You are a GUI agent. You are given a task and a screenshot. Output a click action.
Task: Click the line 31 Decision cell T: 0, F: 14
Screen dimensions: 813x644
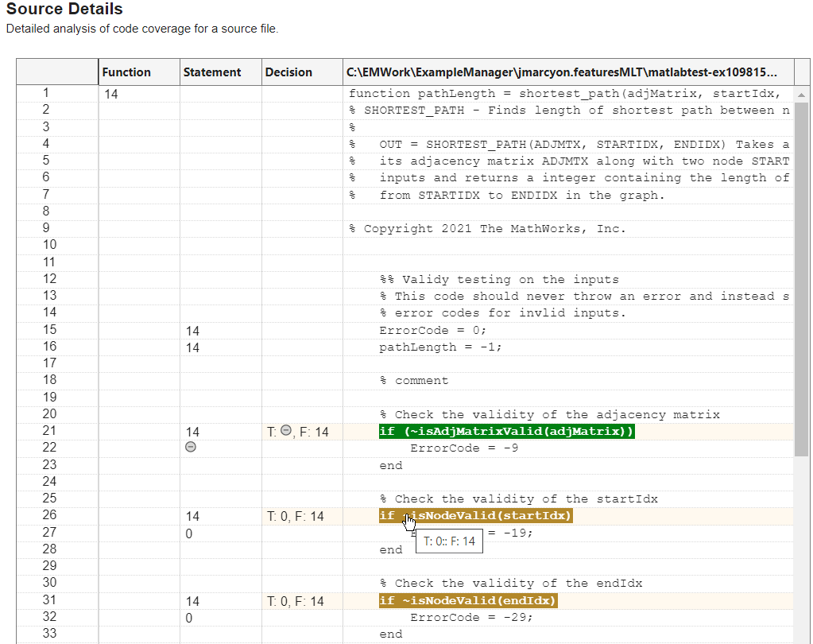[x=296, y=601]
